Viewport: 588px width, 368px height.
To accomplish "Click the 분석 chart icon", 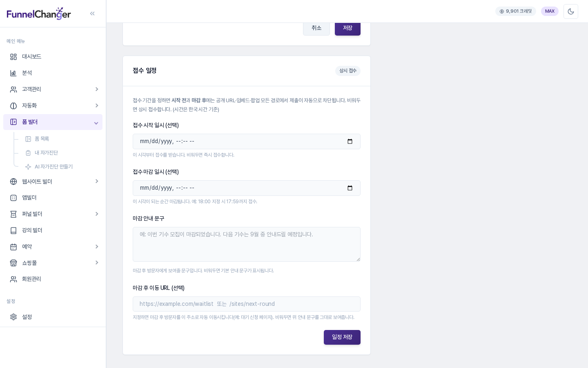I will coord(13,73).
